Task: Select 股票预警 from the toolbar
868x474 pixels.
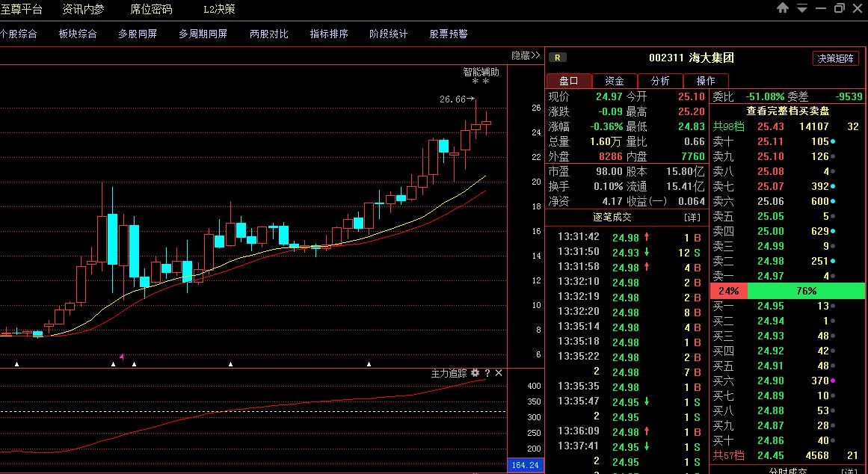Action: tap(448, 34)
